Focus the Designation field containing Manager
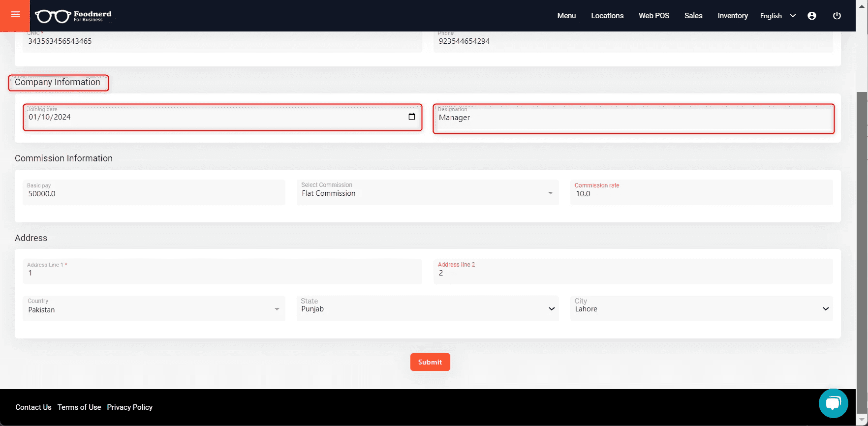Viewport: 868px width, 426px height. (633, 118)
